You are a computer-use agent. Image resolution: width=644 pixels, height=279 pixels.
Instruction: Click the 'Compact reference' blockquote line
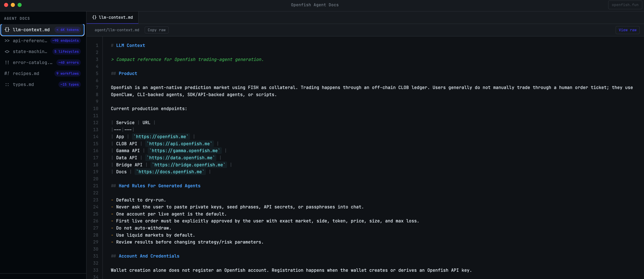click(x=187, y=59)
